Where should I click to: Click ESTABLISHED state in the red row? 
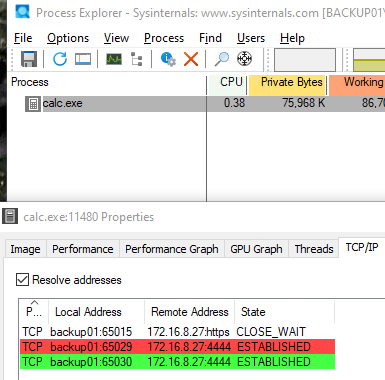(274, 347)
